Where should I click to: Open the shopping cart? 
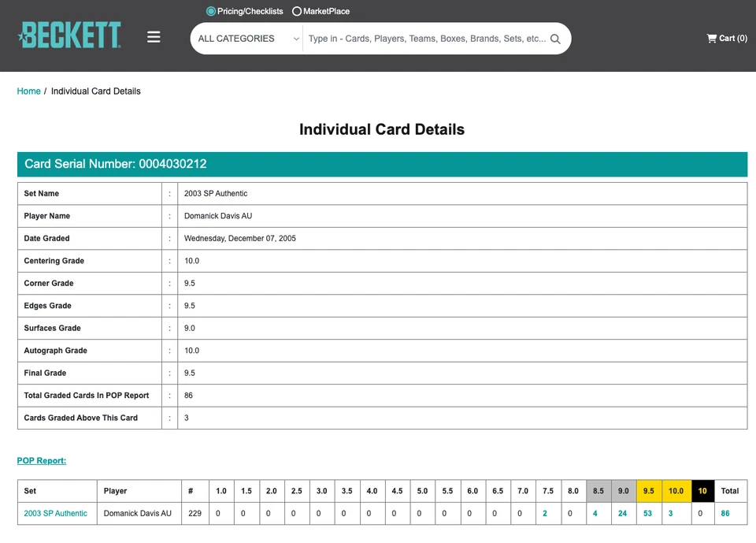[726, 38]
